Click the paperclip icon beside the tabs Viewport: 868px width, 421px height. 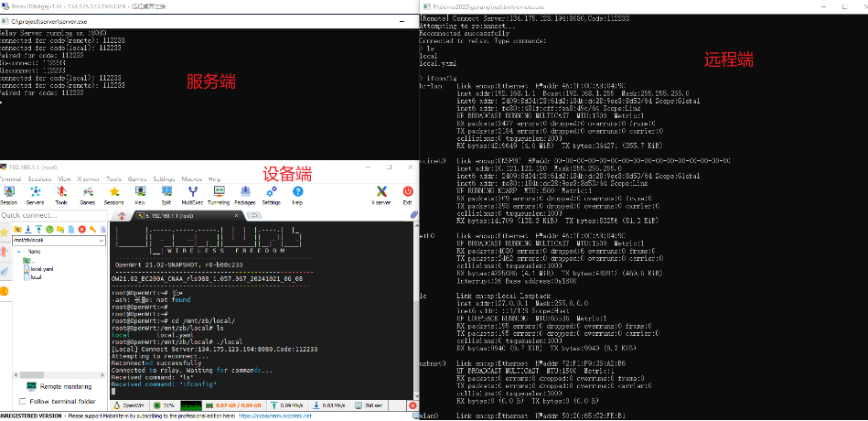pos(413,215)
